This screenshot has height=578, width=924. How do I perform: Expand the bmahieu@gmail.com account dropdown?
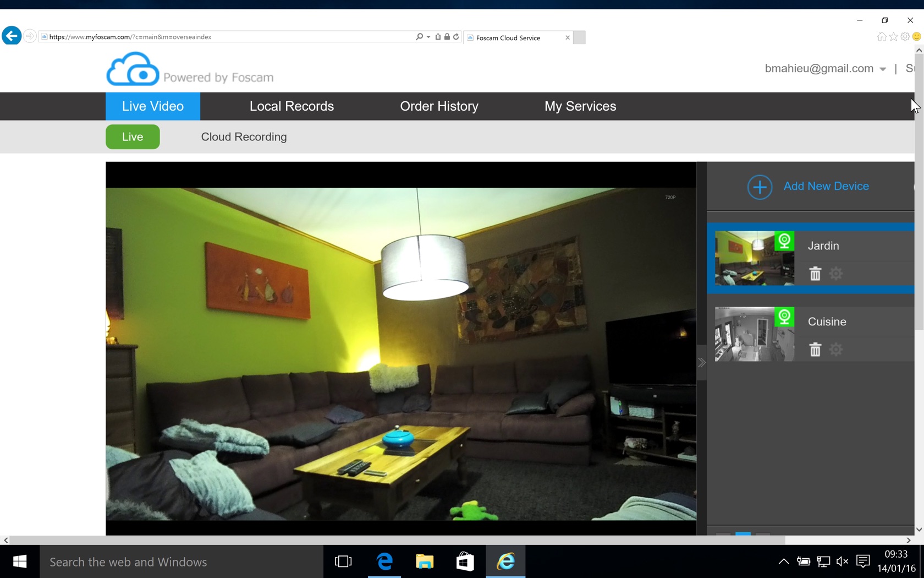click(883, 69)
